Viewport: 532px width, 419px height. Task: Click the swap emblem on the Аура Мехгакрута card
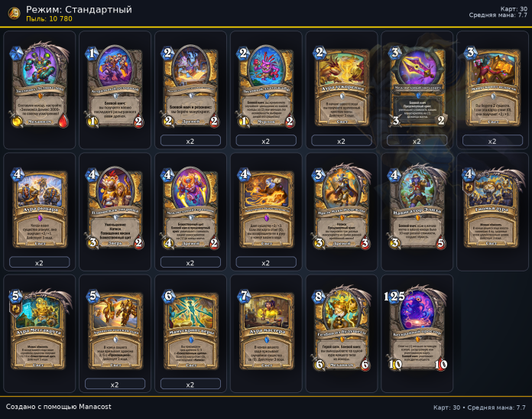point(15,309)
